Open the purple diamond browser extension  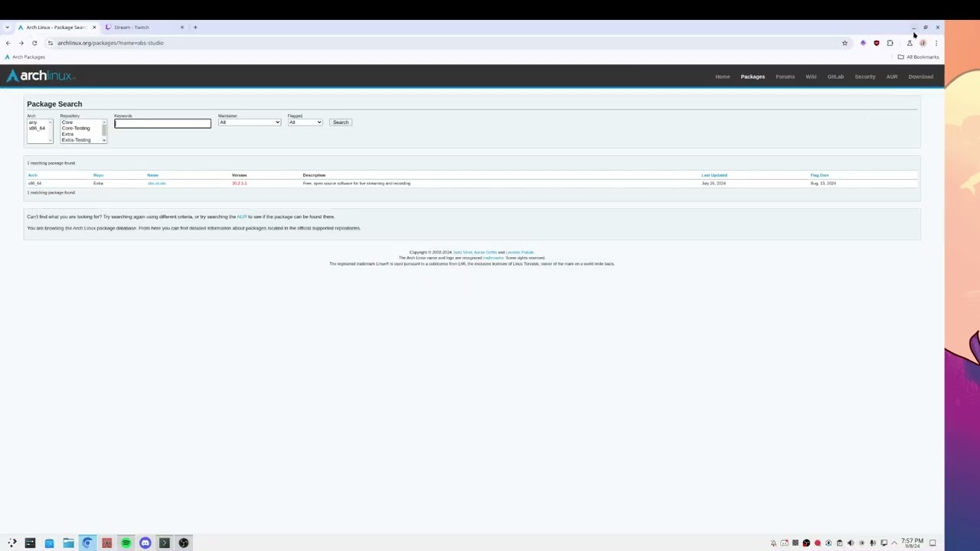863,43
